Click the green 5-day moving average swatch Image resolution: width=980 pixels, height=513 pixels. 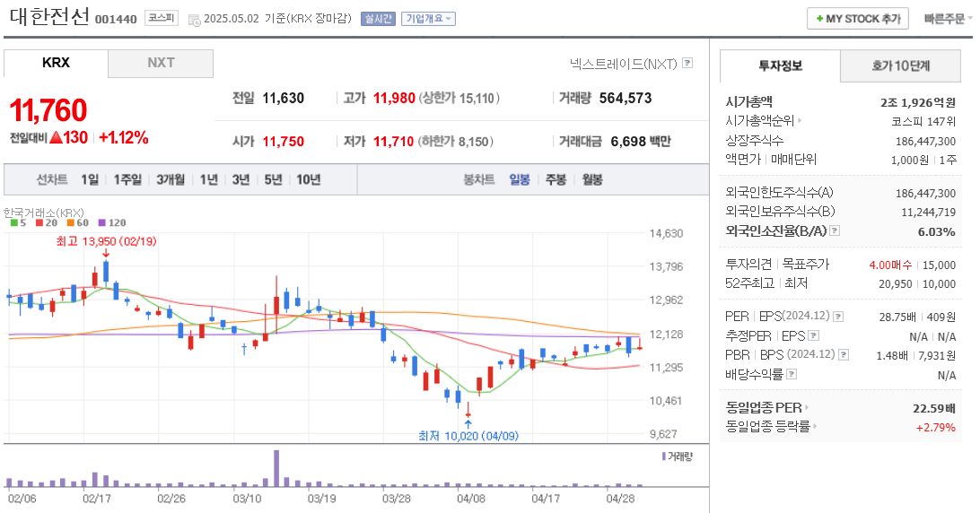point(14,222)
